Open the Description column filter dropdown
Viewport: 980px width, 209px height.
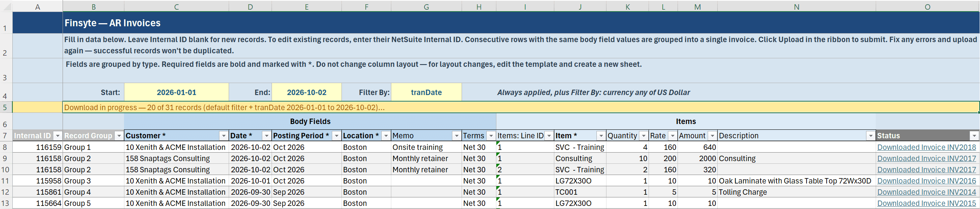click(871, 136)
